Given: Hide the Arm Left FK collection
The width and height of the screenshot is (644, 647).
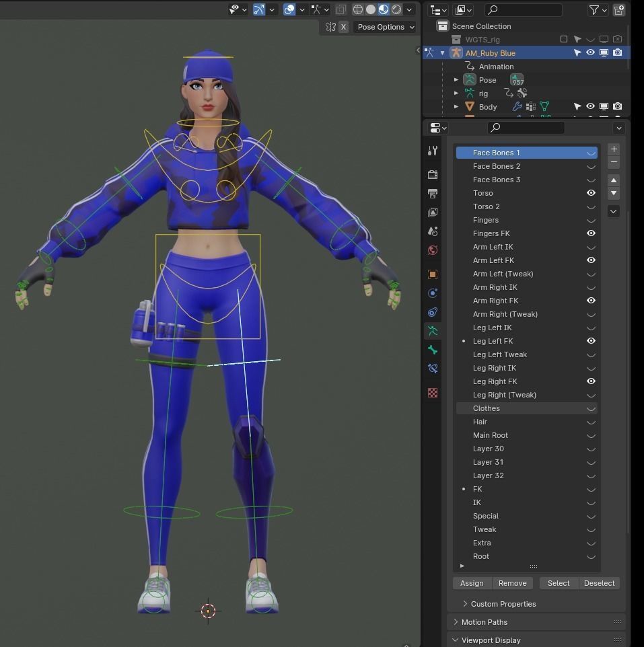Looking at the screenshot, I should pos(591,260).
